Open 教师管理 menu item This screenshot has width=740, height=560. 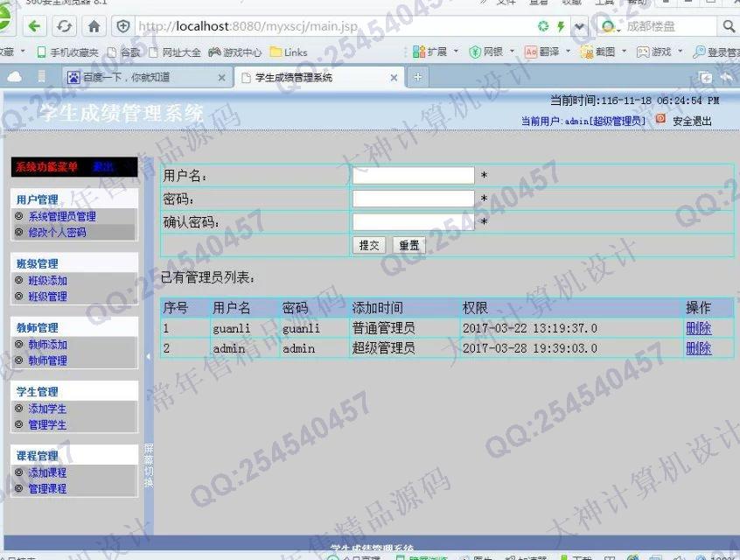(47, 360)
